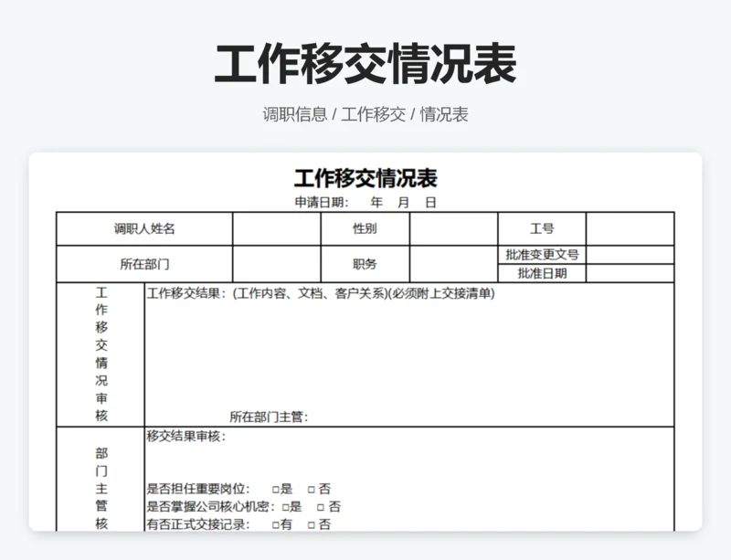
Task: Click the large 工作移交情况表 page heading
Action: 365,64
